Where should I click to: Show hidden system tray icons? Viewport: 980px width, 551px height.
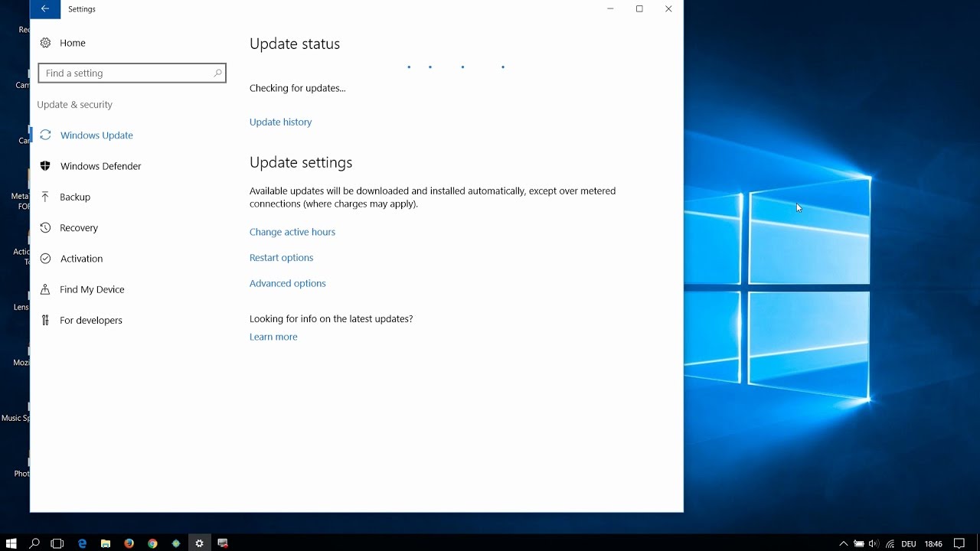point(844,544)
